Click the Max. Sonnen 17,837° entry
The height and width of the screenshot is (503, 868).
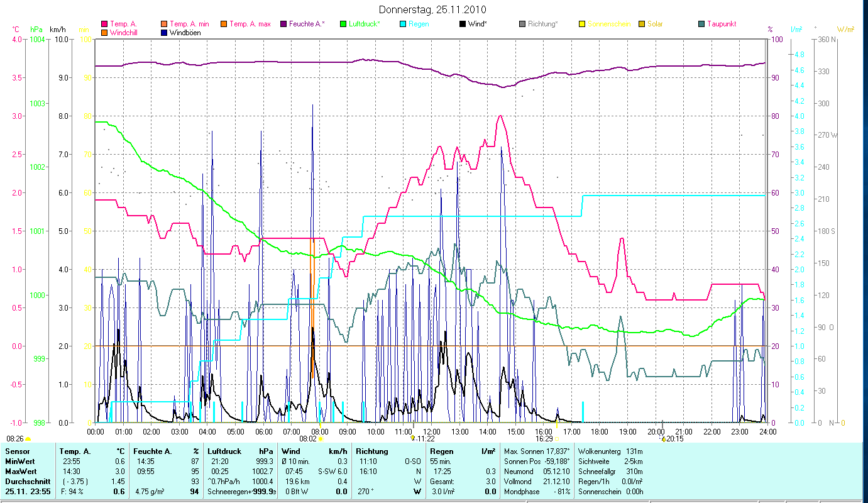(537, 451)
